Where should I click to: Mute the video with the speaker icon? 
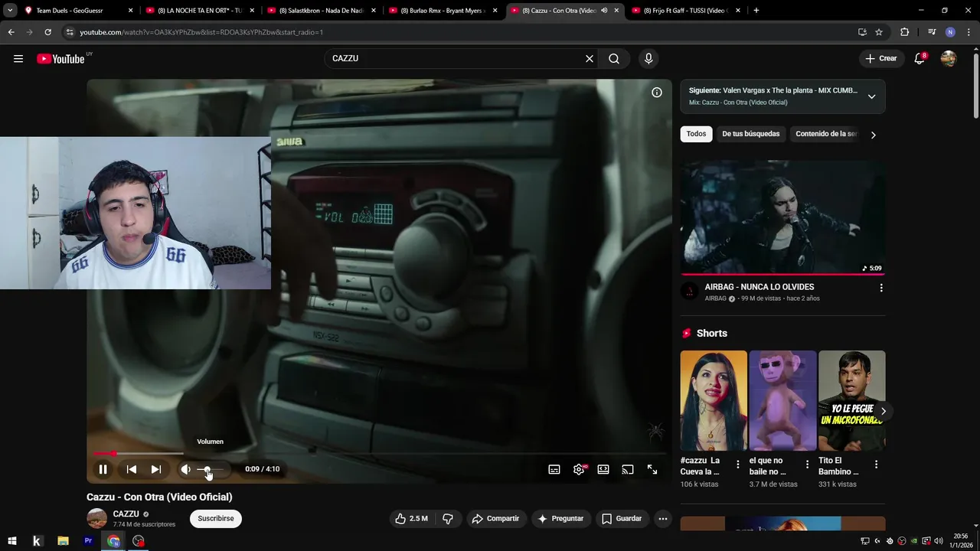pos(185,469)
